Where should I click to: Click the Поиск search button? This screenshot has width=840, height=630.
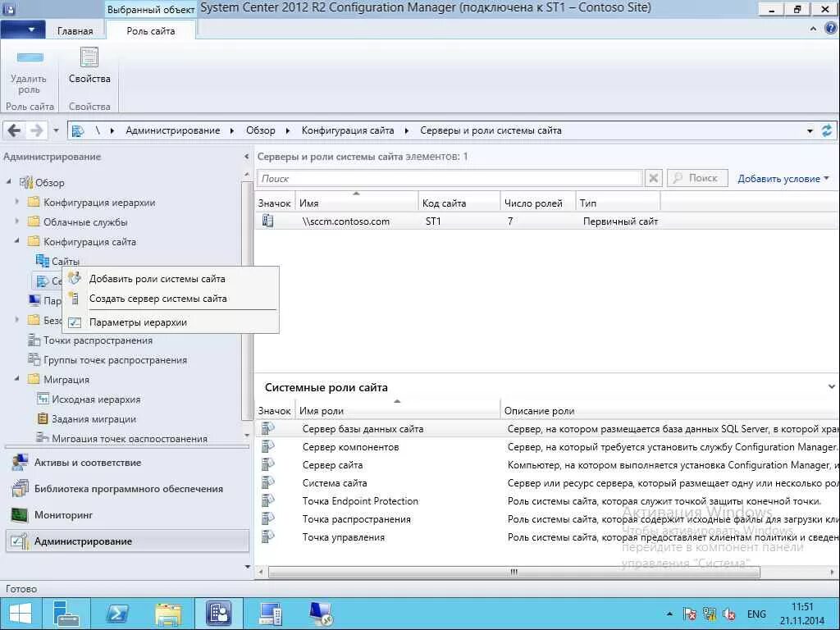697,178
